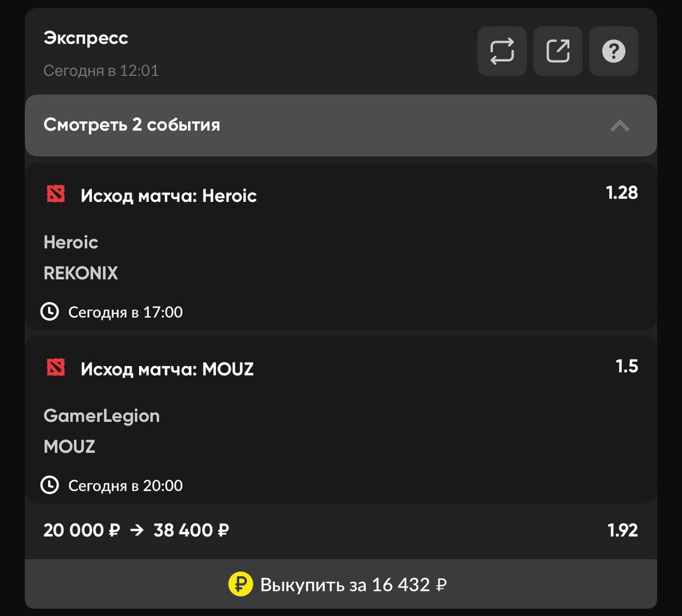Open "Исход матча: MOUZ" event
The image size is (682, 616).
click(x=167, y=369)
